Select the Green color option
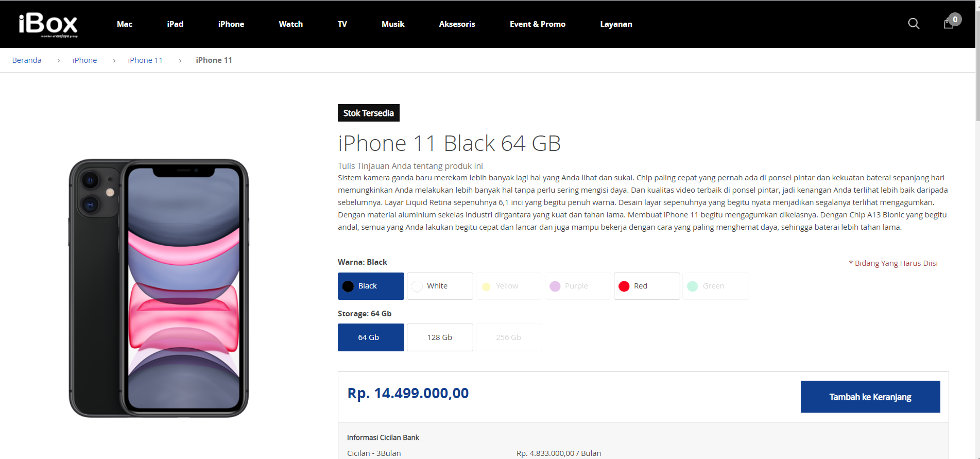This screenshot has height=459, width=980. point(716,286)
